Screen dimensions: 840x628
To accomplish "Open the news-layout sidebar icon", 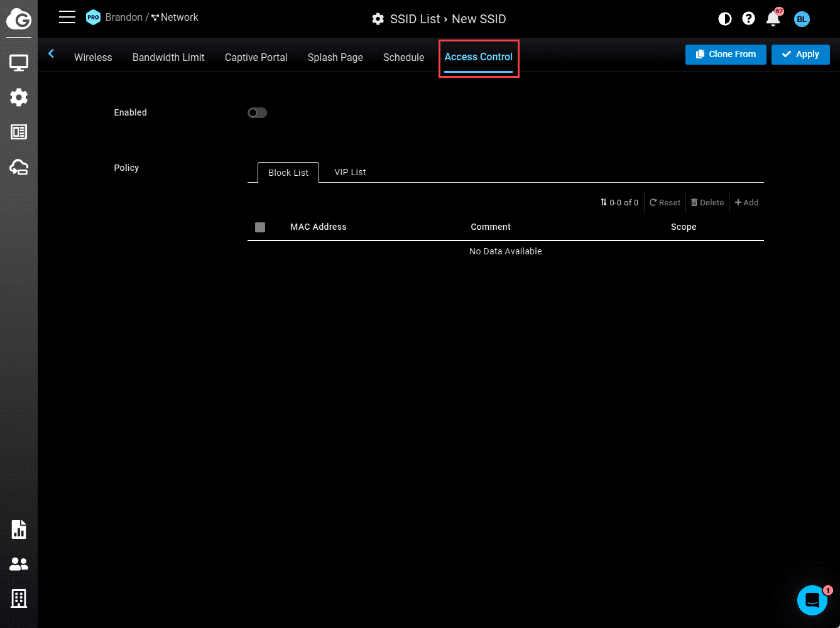I will pyautogui.click(x=19, y=132).
